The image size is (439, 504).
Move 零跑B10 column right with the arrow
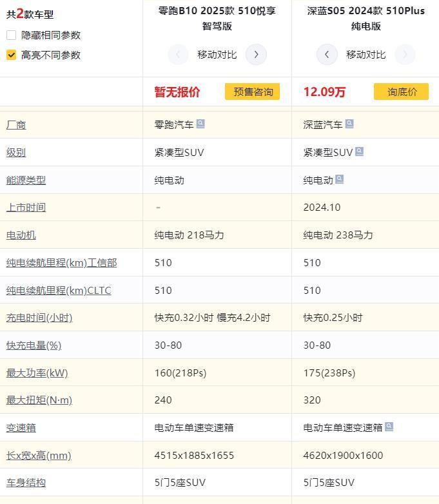pyautogui.click(x=256, y=55)
